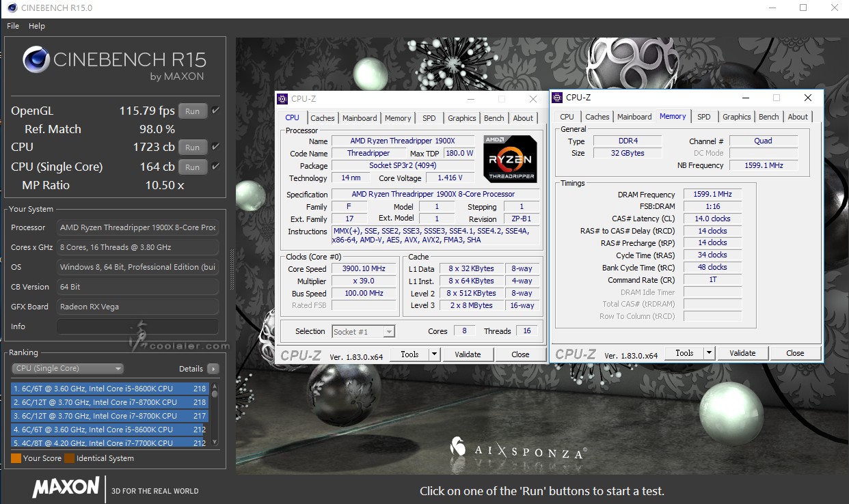Maximize the Cinebench R15 window
849x504 pixels.
tap(803, 8)
